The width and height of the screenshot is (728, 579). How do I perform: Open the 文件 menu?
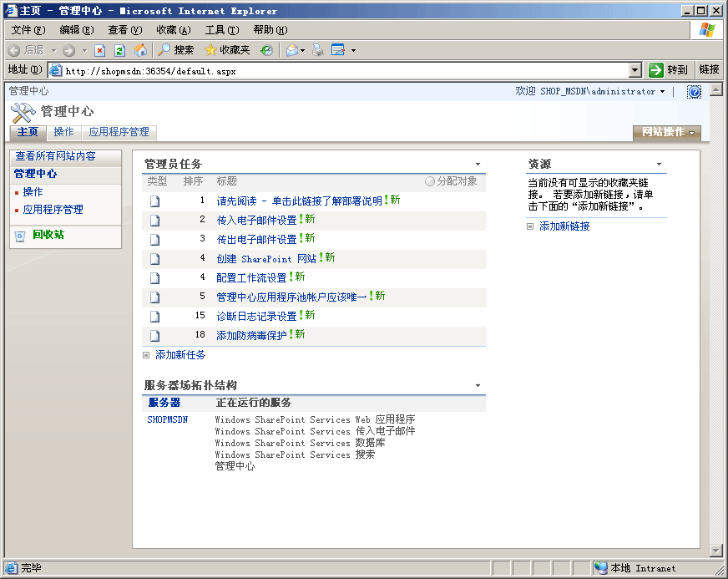[x=28, y=30]
